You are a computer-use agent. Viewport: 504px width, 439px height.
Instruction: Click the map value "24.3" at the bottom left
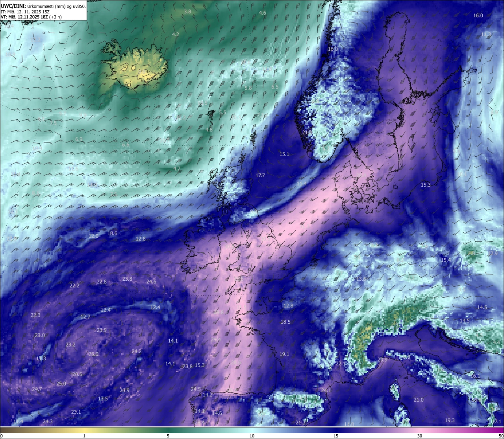(x=48, y=422)
